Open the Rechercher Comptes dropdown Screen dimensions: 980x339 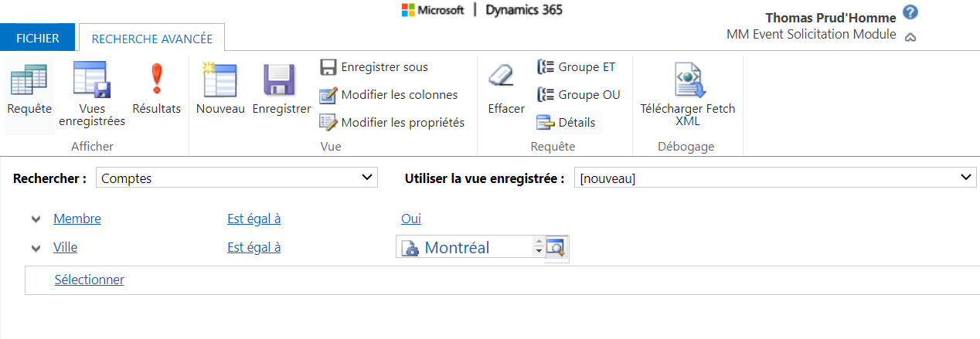(236, 178)
